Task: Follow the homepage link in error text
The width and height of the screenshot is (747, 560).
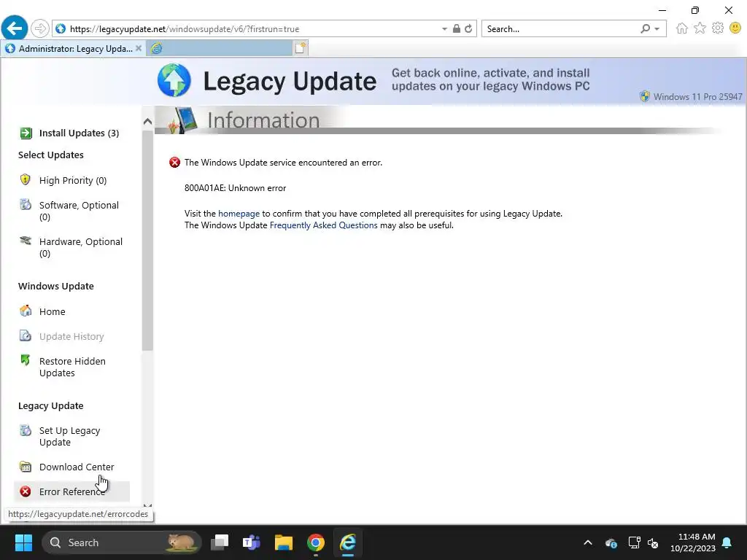Action: [239, 214]
